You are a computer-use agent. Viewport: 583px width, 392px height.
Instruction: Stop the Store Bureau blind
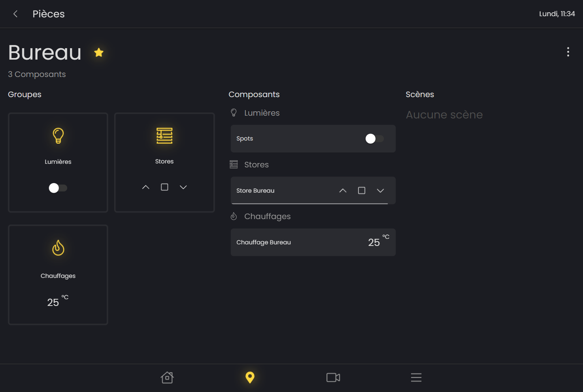pos(361,191)
